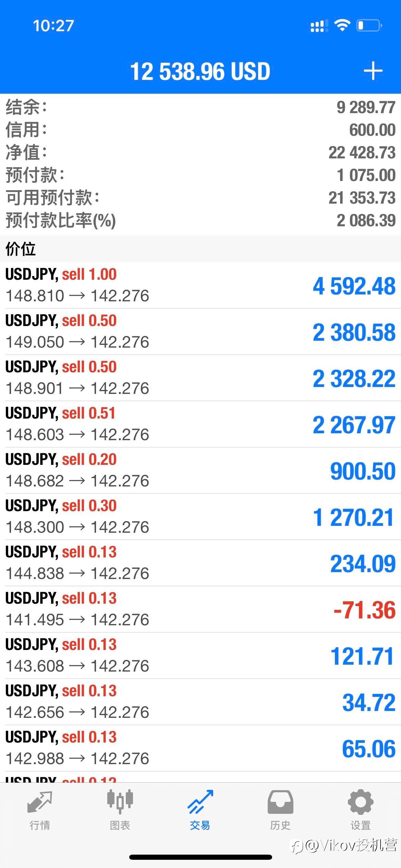This screenshot has height=868, width=401.
Task: Tap USDJPY sell 0.20 at 148.682
Action: point(200,470)
